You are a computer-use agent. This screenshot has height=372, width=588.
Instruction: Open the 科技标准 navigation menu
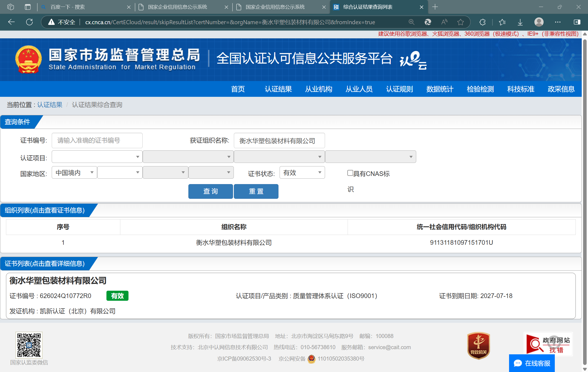tap(521, 89)
